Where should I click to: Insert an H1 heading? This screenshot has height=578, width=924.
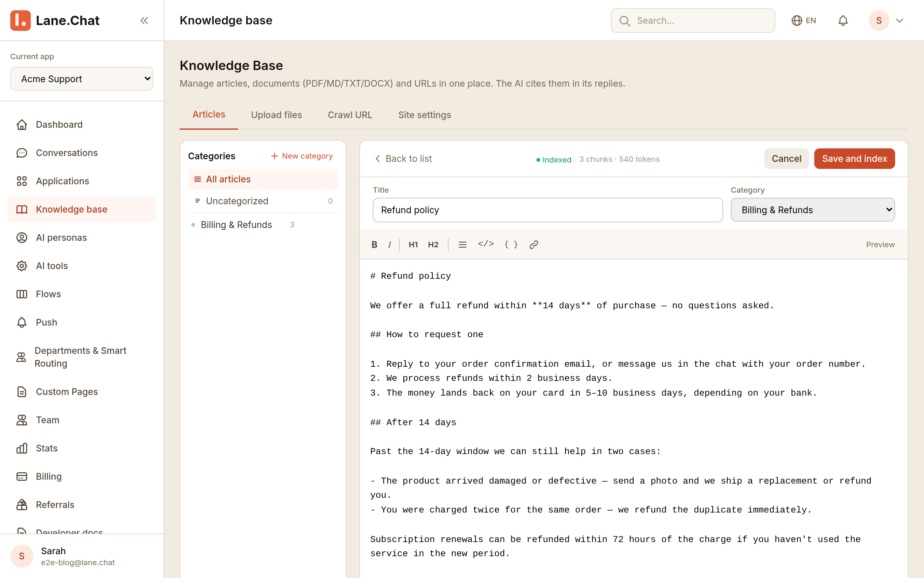pyautogui.click(x=413, y=245)
